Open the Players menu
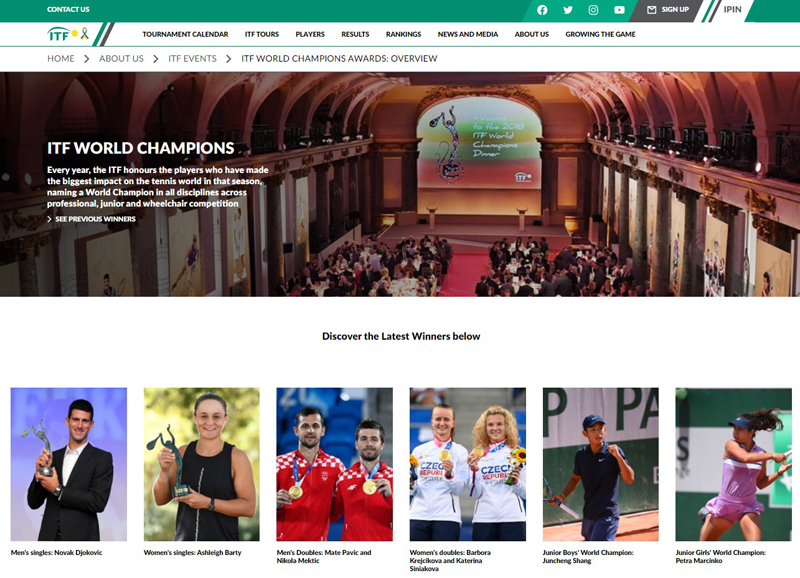Screen dimensions: 800x578 click(x=310, y=34)
